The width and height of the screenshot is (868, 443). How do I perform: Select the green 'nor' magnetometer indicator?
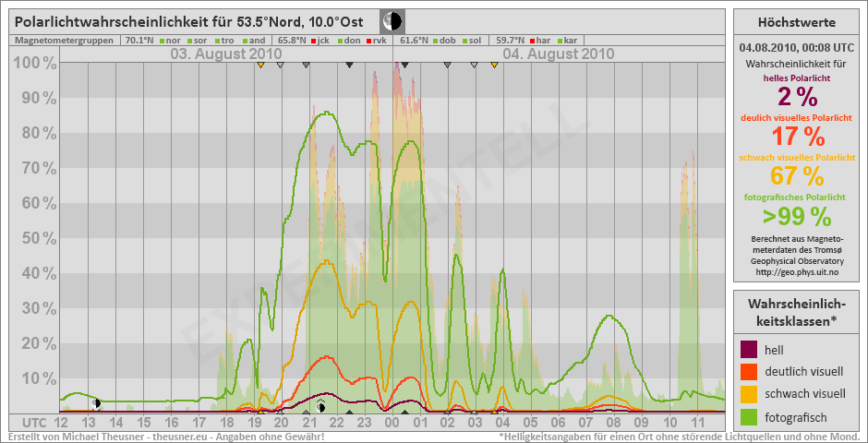point(163,41)
